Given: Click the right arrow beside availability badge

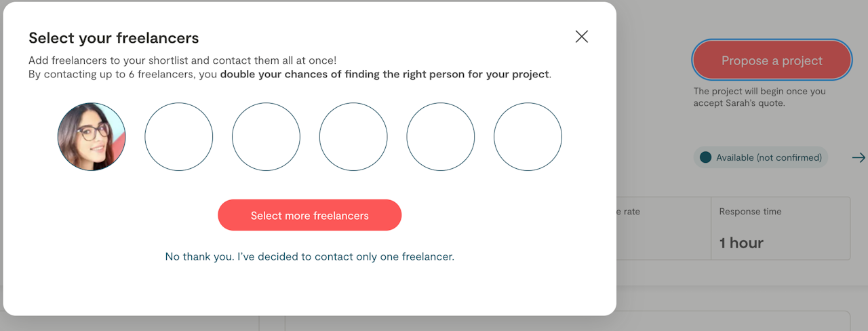Looking at the screenshot, I should click(859, 157).
